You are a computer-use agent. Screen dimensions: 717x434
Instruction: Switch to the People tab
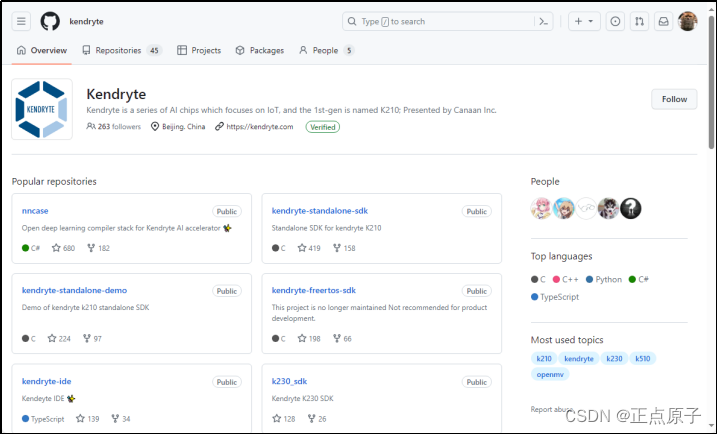click(x=326, y=50)
